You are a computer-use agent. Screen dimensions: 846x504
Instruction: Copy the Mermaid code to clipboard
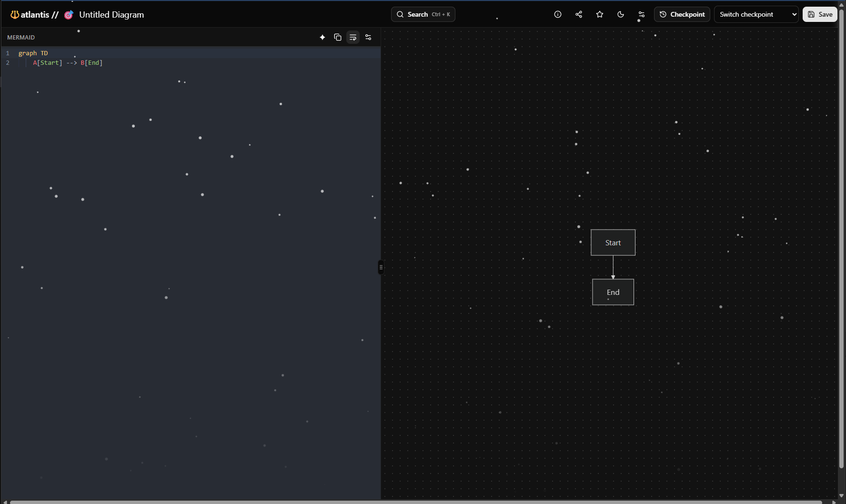[338, 37]
